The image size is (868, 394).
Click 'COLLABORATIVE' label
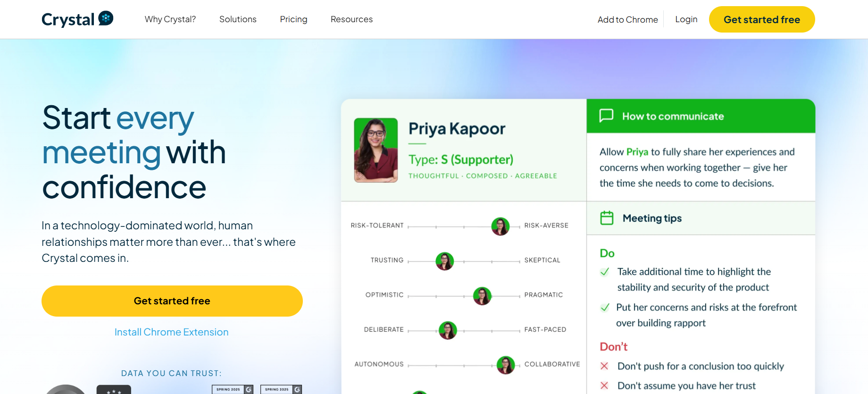(x=552, y=364)
